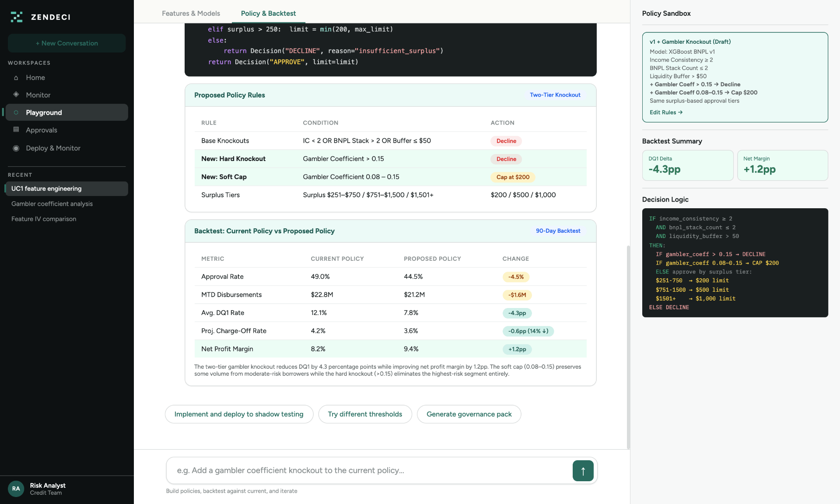Viewport: 840px width, 504px height.
Task: Select the v1 + Gambler Knockout draft card
Action: point(735,77)
